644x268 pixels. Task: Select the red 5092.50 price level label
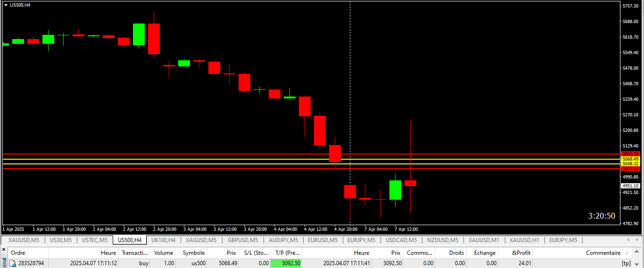(x=630, y=154)
